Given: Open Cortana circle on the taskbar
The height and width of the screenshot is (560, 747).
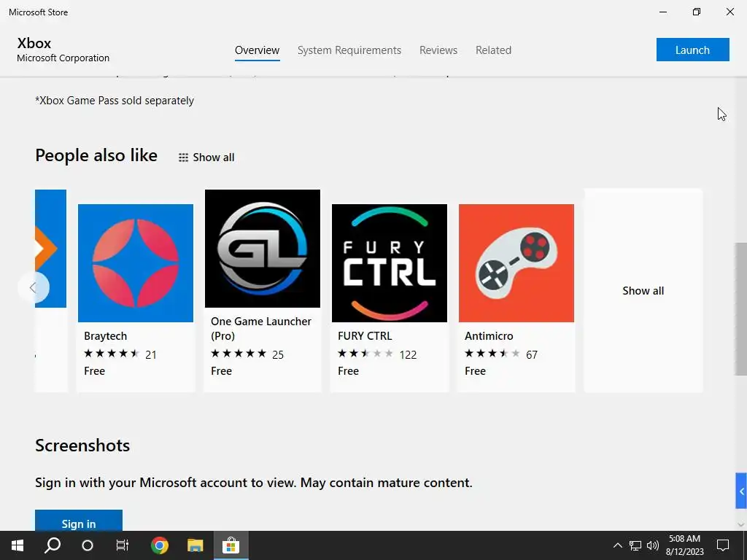Looking at the screenshot, I should pos(88,545).
